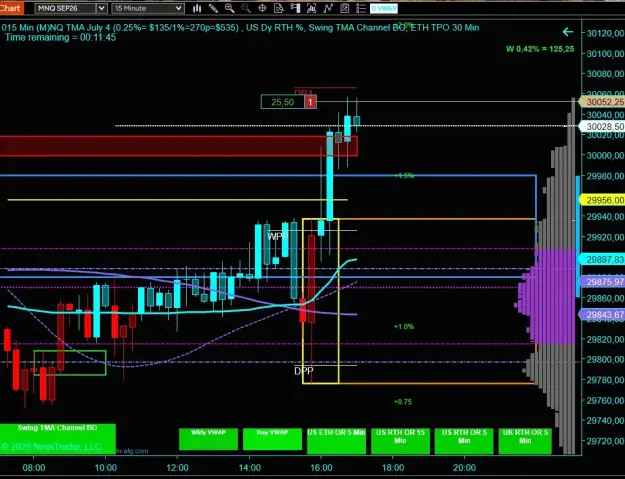The image size is (625, 479).
Task: Select the Chart tab
Action: [x=11, y=8]
